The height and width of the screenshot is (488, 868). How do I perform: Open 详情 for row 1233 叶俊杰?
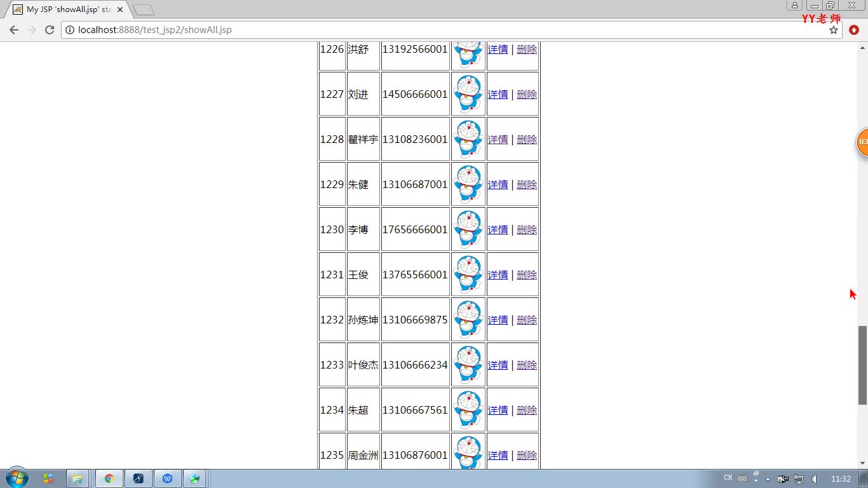498,365
